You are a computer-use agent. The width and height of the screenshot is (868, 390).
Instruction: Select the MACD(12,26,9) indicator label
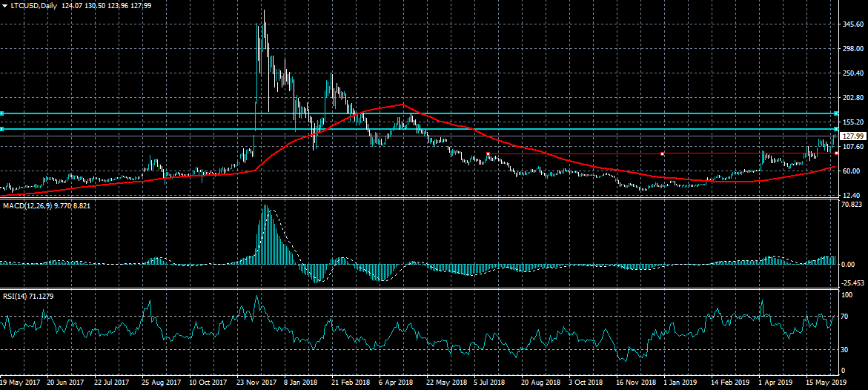point(47,205)
